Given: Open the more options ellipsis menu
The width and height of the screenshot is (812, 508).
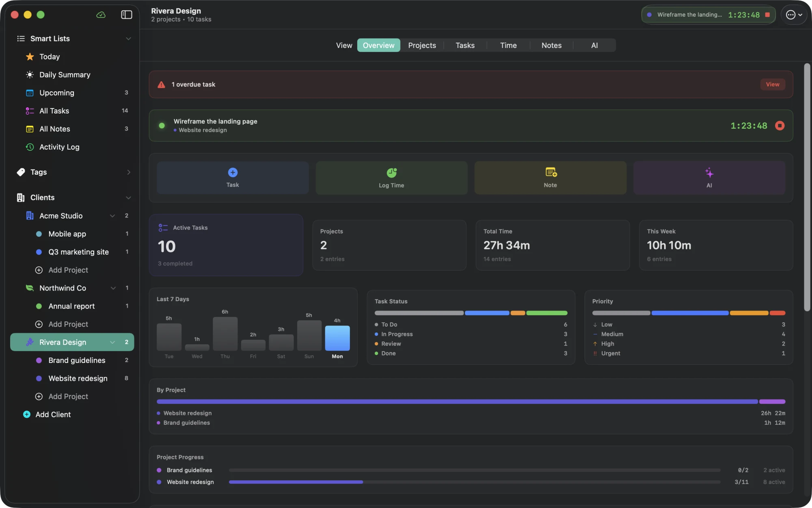Looking at the screenshot, I should (794, 15).
